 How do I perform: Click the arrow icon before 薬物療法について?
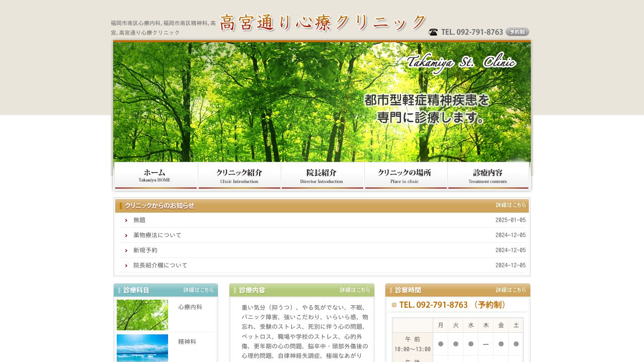click(x=126, y=235)
